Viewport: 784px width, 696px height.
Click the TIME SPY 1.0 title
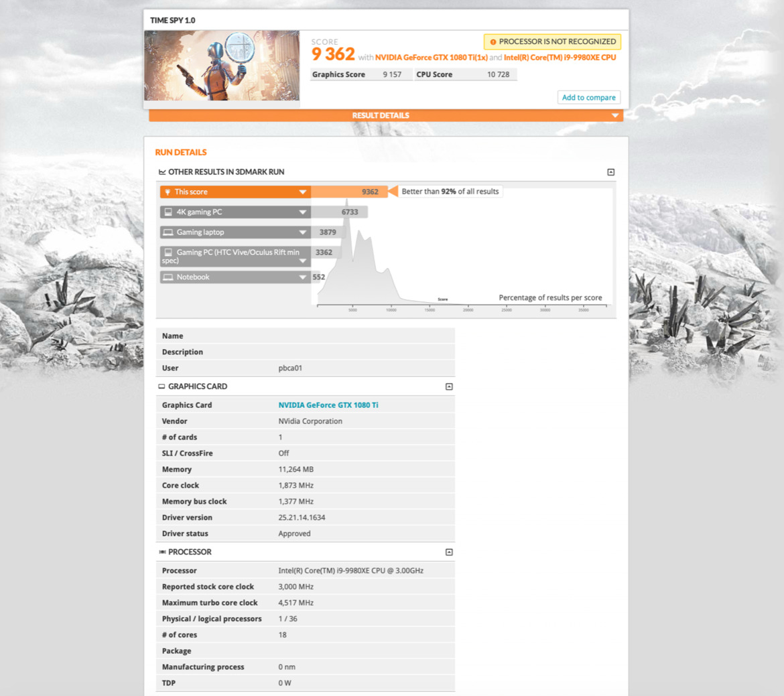tap(172, 21)
